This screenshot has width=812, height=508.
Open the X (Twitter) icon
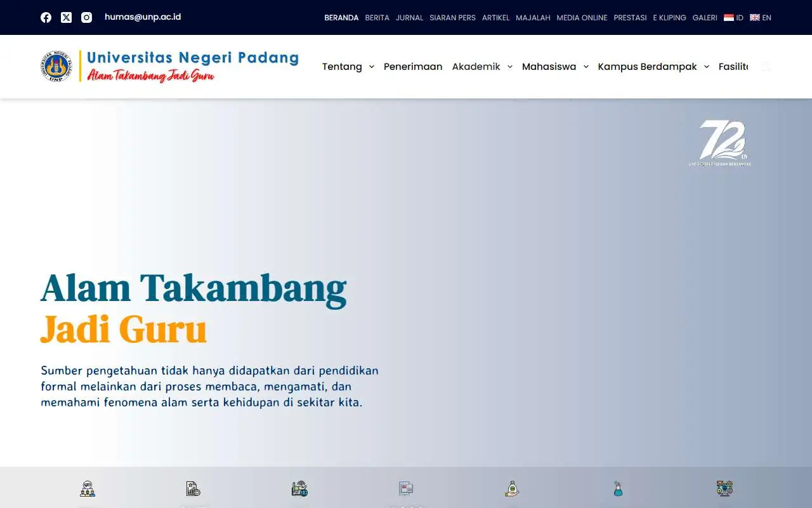point(66,17)
